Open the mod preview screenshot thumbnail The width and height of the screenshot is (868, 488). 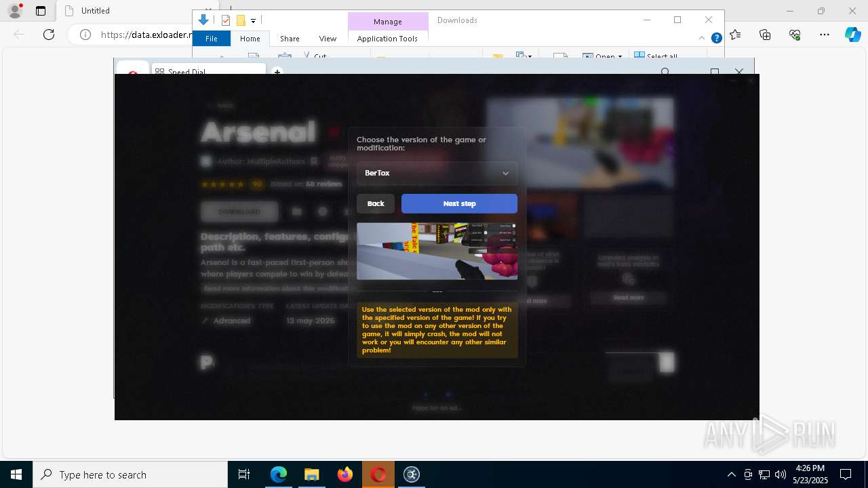[437, 251]
